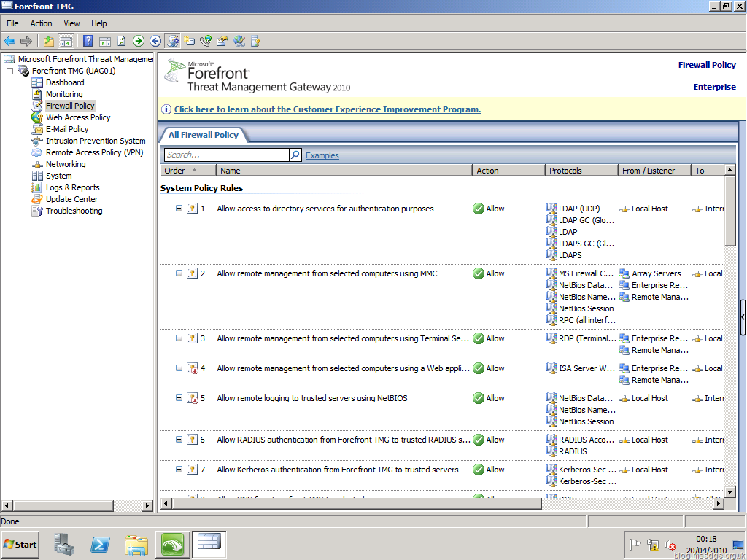747x560 pixels.
Task: Click the tree pane scroll-right arrow
Action: tap(147, 505)
